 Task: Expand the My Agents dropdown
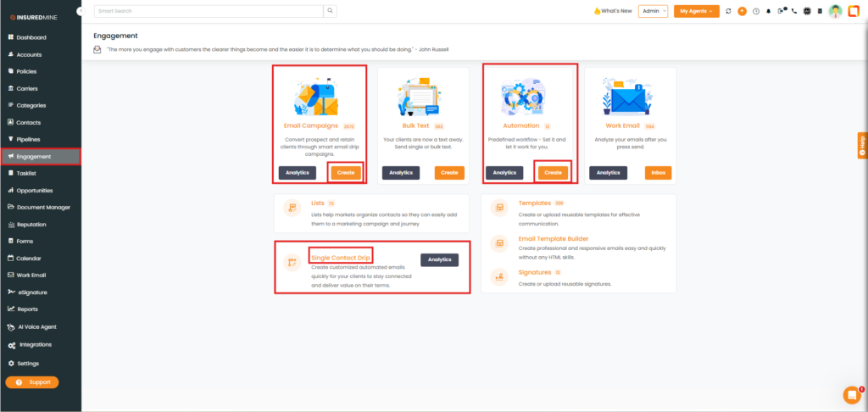pyautogui.click(x=696, y=11)
